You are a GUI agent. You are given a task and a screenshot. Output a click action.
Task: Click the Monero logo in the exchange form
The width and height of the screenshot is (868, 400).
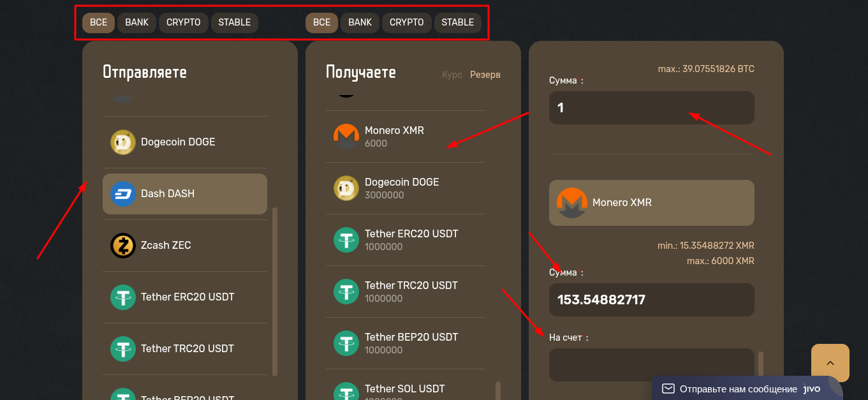pos(572,203)
